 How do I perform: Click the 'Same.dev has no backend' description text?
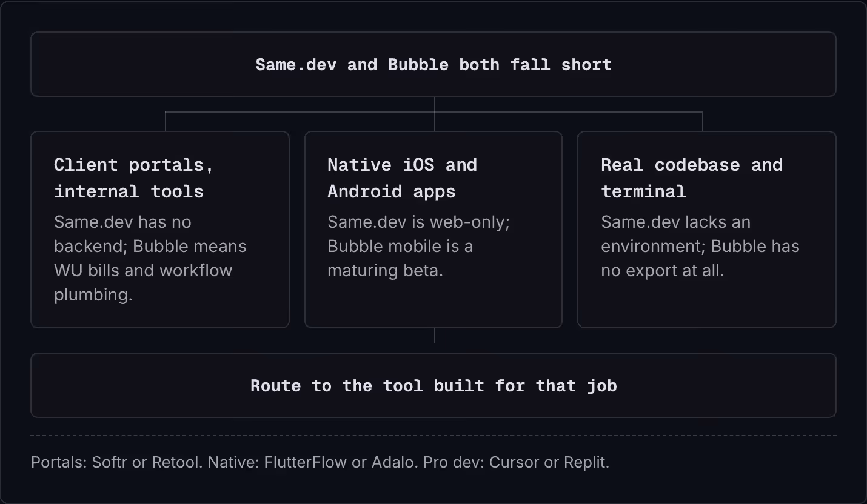pyautogui.click(x=150, y=258)
